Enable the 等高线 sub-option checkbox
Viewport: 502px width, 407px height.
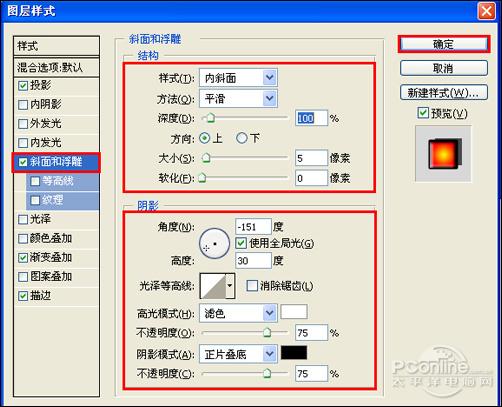[35, 181]
